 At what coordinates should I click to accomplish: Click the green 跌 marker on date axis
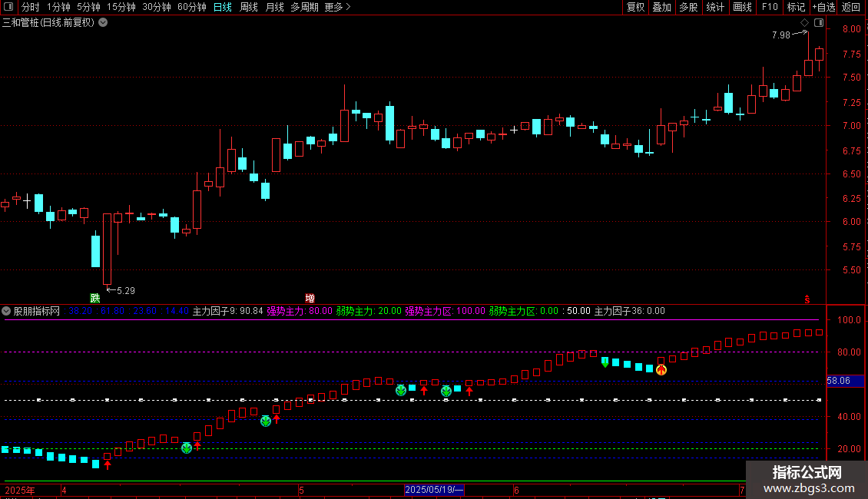tap(95, 298)
